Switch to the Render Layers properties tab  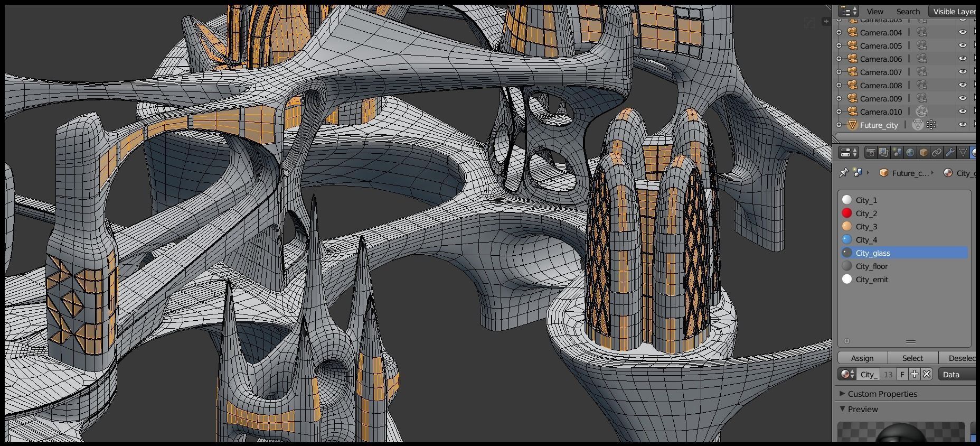(884, 153)
